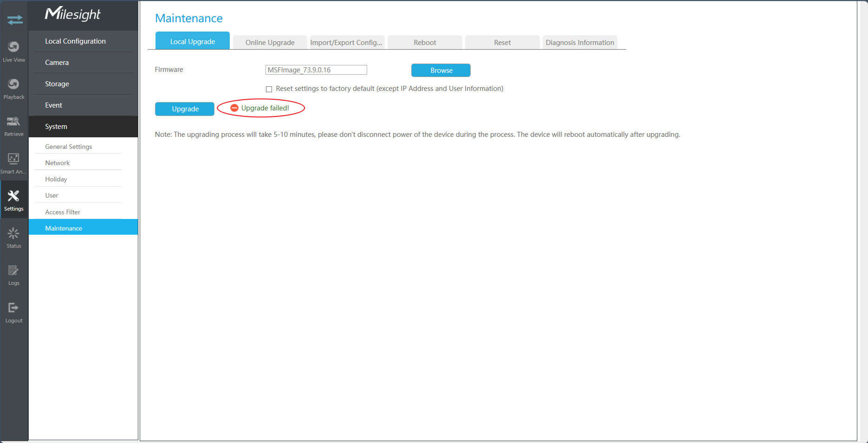
Task: Click the Firmware file input field
Action: pyautogui.click(x=316, y=70)
